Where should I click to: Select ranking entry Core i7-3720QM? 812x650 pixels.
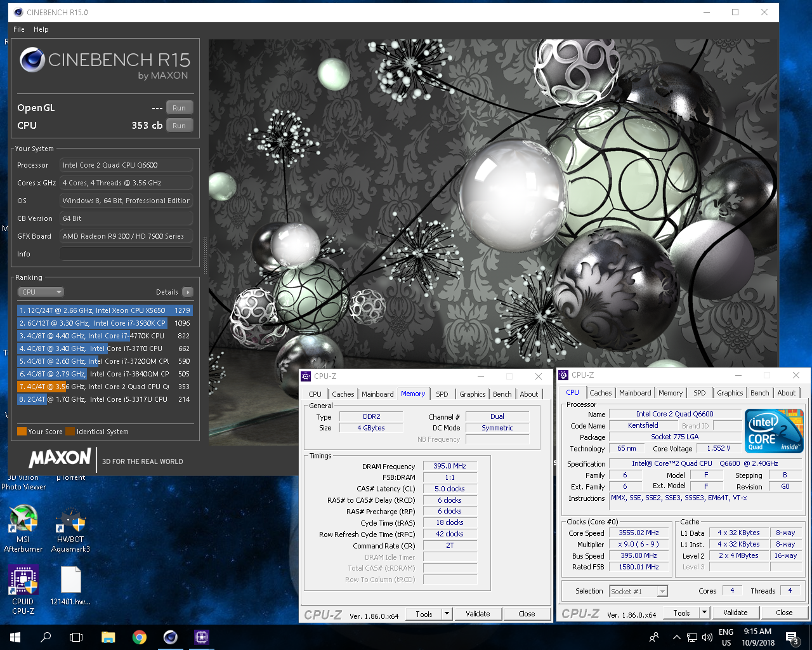tap(105, 361)
